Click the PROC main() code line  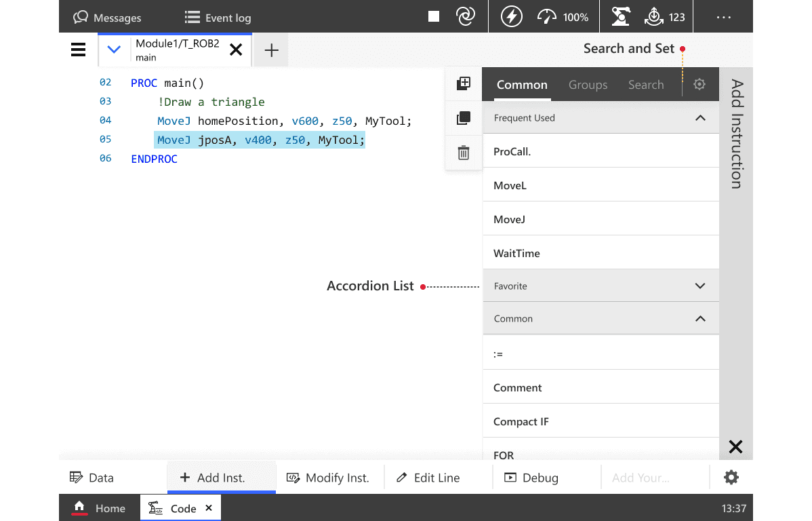(167, 83)
